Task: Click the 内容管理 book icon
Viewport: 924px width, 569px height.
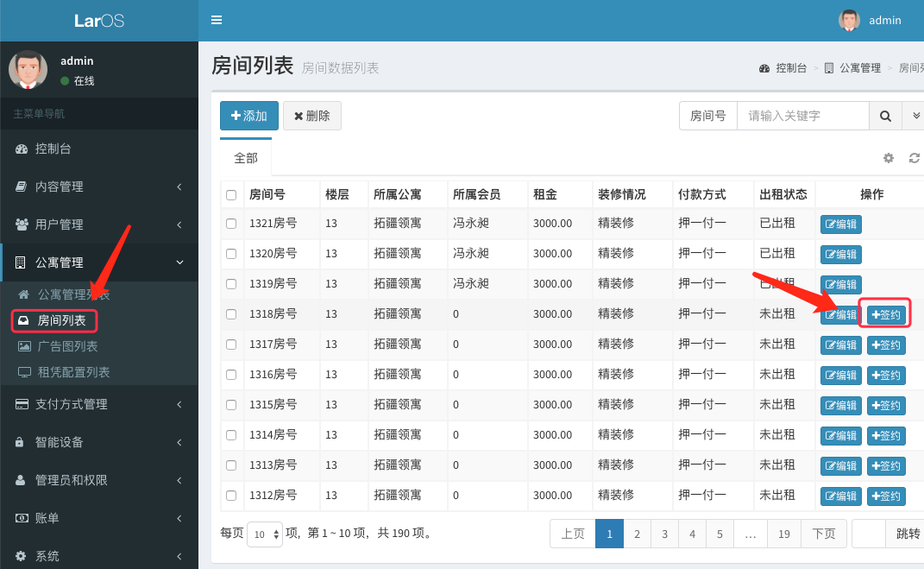Action: click(21, 187)
